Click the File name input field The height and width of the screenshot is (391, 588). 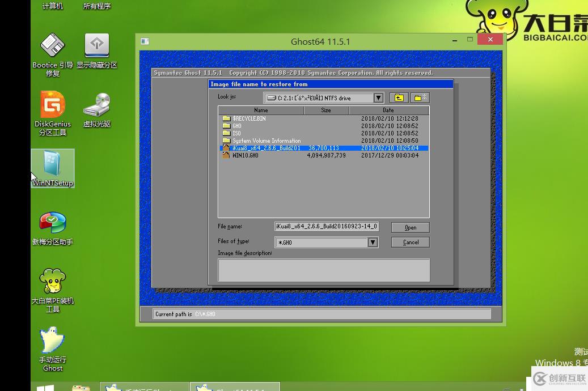(326, 227)
